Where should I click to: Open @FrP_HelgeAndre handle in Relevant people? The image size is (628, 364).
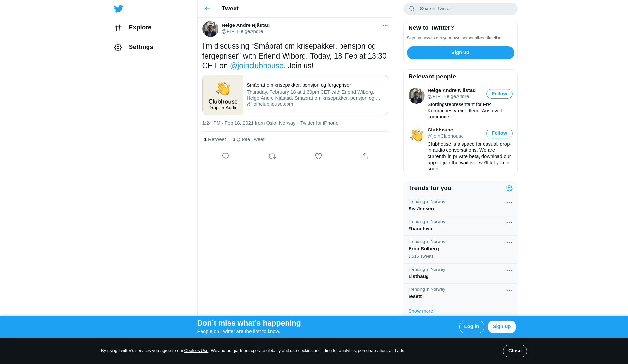(x=448, y=96)
